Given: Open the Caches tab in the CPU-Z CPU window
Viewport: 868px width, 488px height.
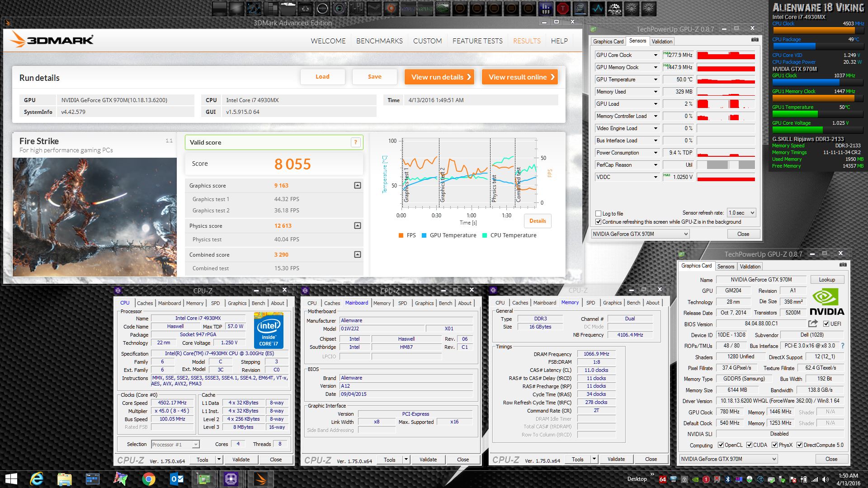Looking at the screenshot, I should [x=145, y=303].
